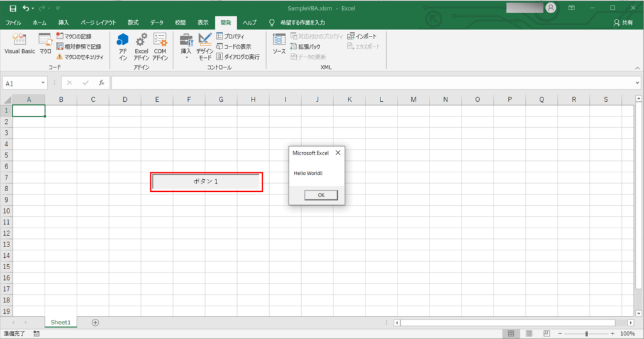
Task: Click XML インポート button
Action: (x=362, y=36)
